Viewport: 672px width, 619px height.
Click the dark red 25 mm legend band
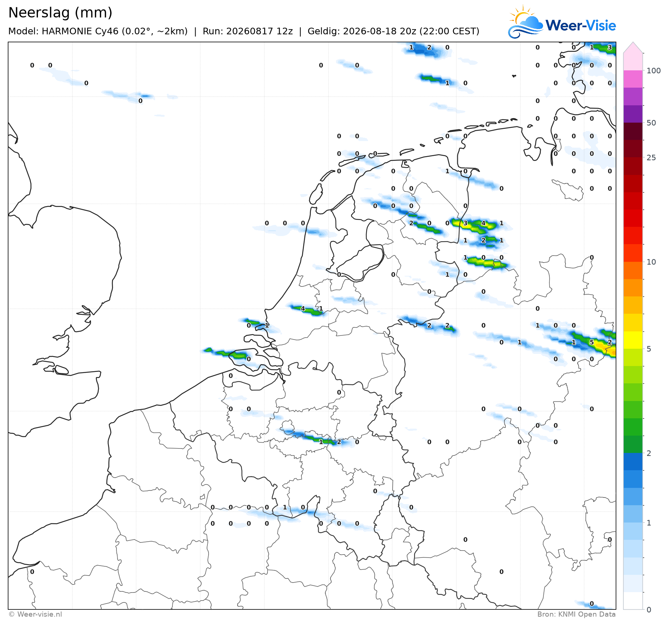tap(633, 166)
